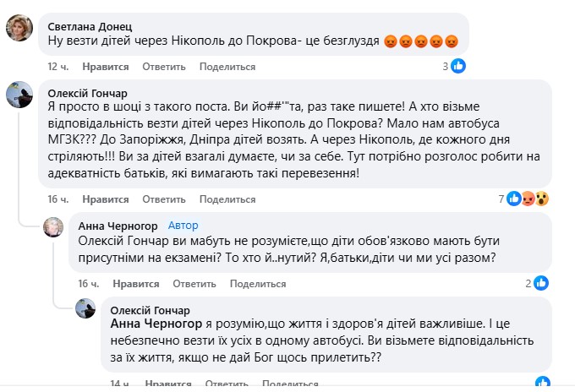
Task: Click Олексій Гончар avatar on first comment
Action: point(19,95)
